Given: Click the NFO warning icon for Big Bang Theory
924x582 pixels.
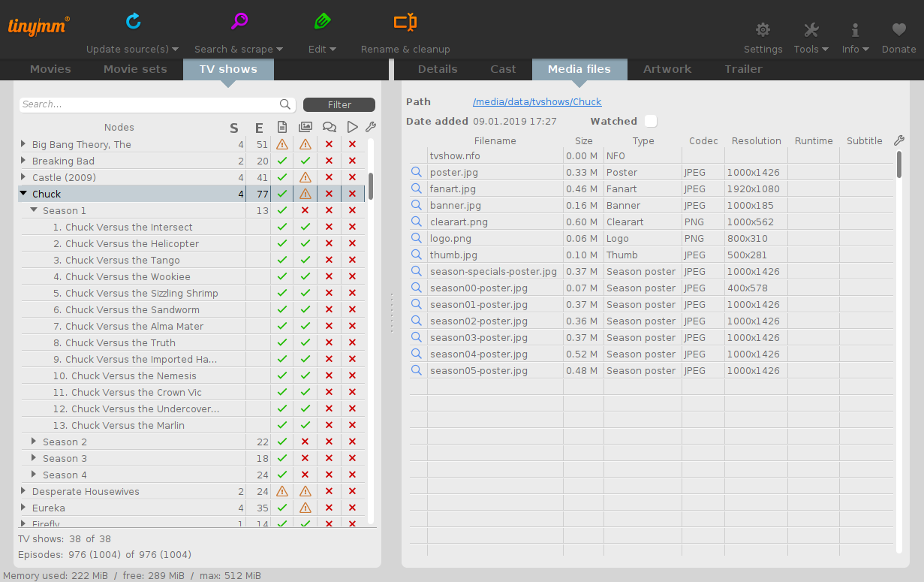Looking at the screenshot, I should coord(282,144).
